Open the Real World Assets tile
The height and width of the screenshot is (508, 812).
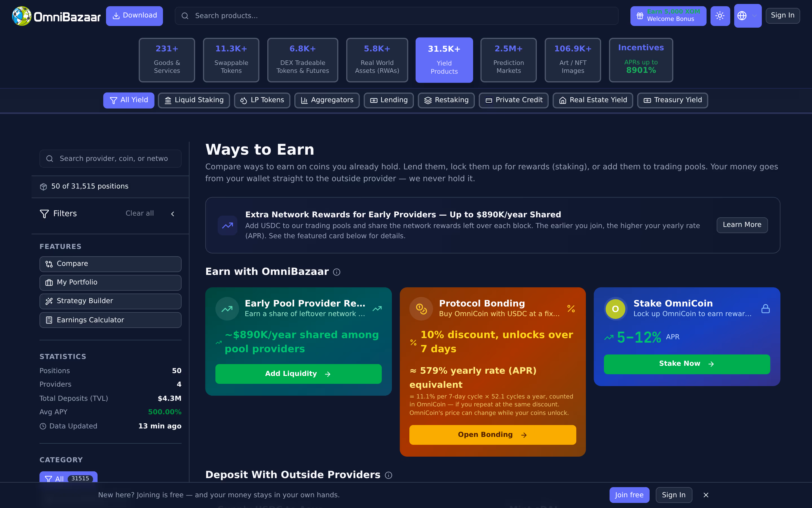pyautogui.click(x=377, y=60)
